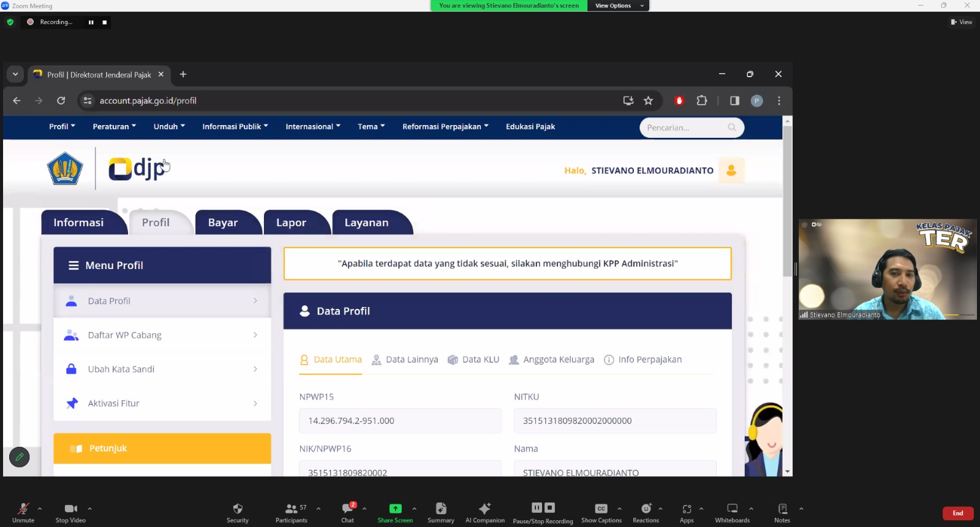The width and height of the screenshot is (980, 527).
Task: Click the Pencarian search field
Action: tap(685, 127)
